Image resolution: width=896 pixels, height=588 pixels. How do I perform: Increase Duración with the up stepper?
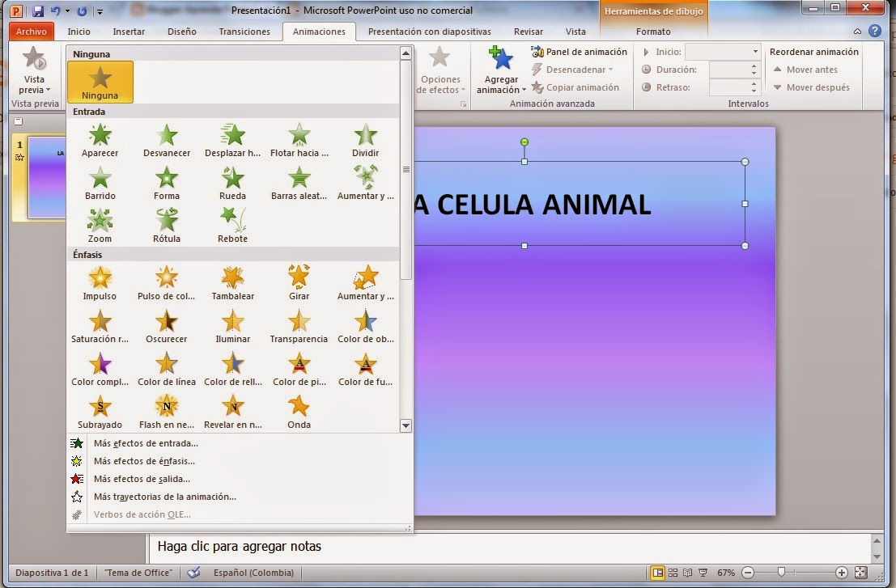click(x=754, y=66)
